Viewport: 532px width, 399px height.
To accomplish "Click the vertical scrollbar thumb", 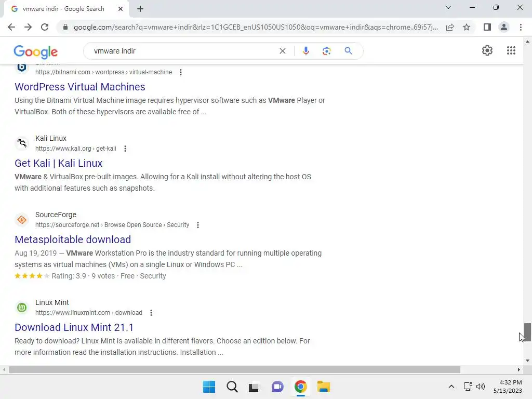I will point(527,332).
